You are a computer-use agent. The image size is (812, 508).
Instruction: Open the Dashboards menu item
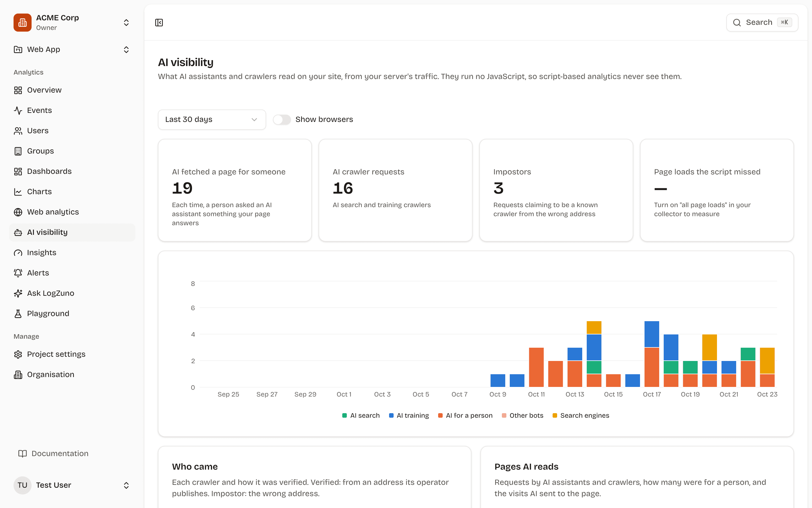[x=72, y=171]
